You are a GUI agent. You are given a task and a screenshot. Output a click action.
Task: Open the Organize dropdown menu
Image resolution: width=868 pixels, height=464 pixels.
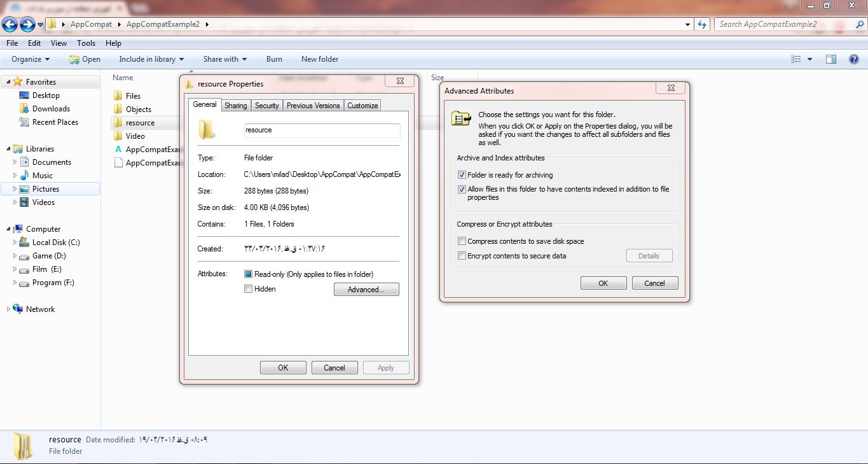point(31,59)
